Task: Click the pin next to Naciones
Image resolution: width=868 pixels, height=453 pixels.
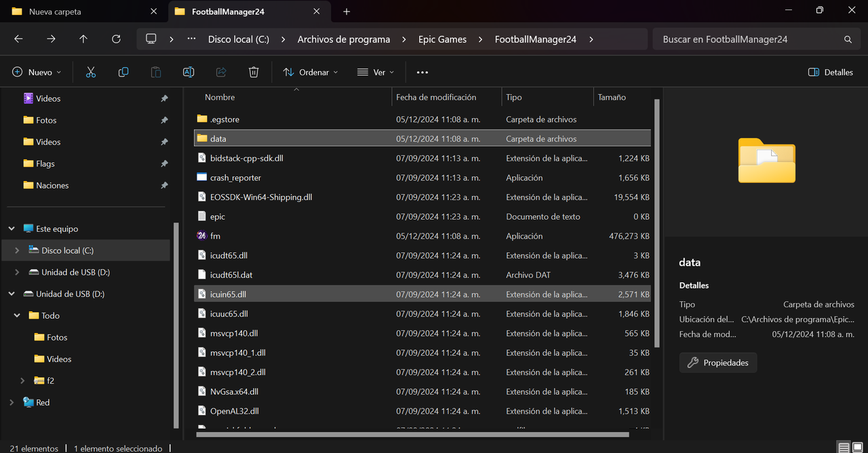Action: click(x=164, y=185)
